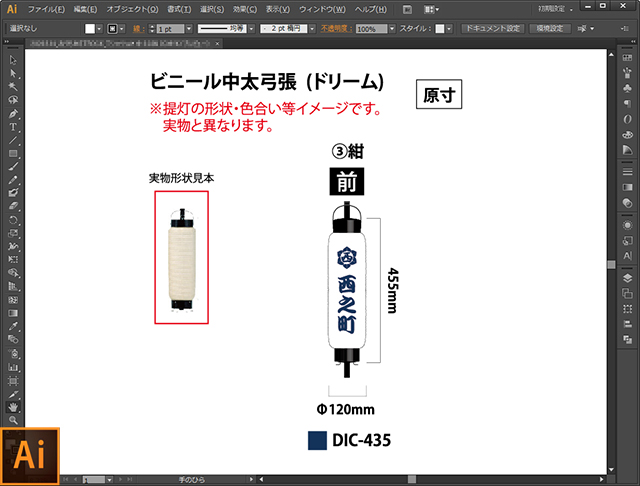Pick the Rectangle tool
This screenshot has height=486, width=640.
tap(13, 153)
